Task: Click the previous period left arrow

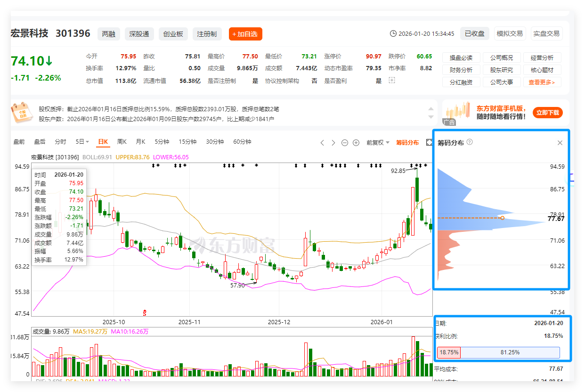Action: click(322, 142)
